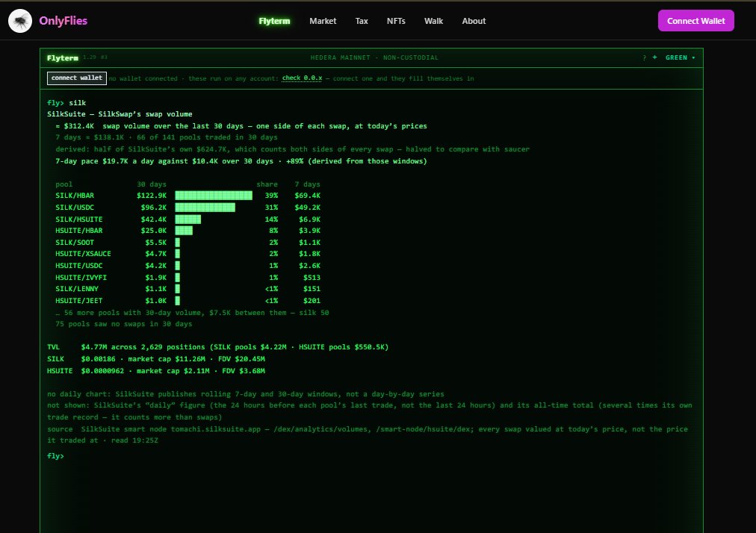Click the 39% share value
The width and height of the screenshot is (756, 533).
pos(271,196)
